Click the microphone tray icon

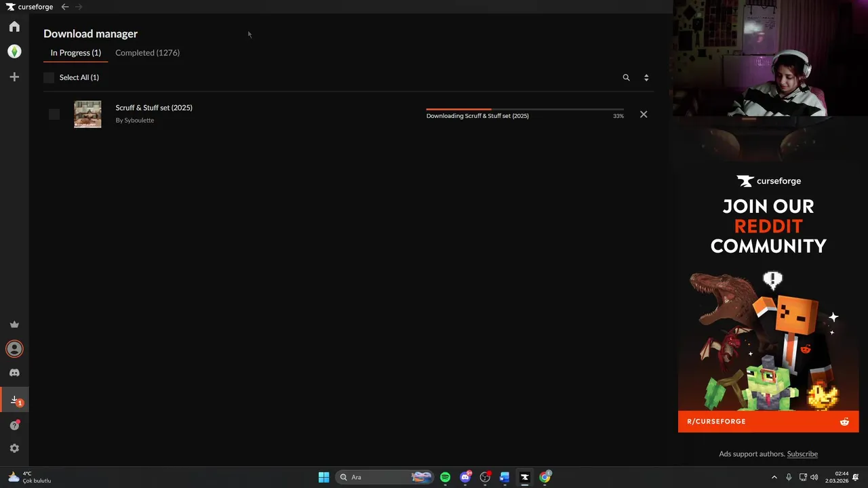(x=789, y=477)
